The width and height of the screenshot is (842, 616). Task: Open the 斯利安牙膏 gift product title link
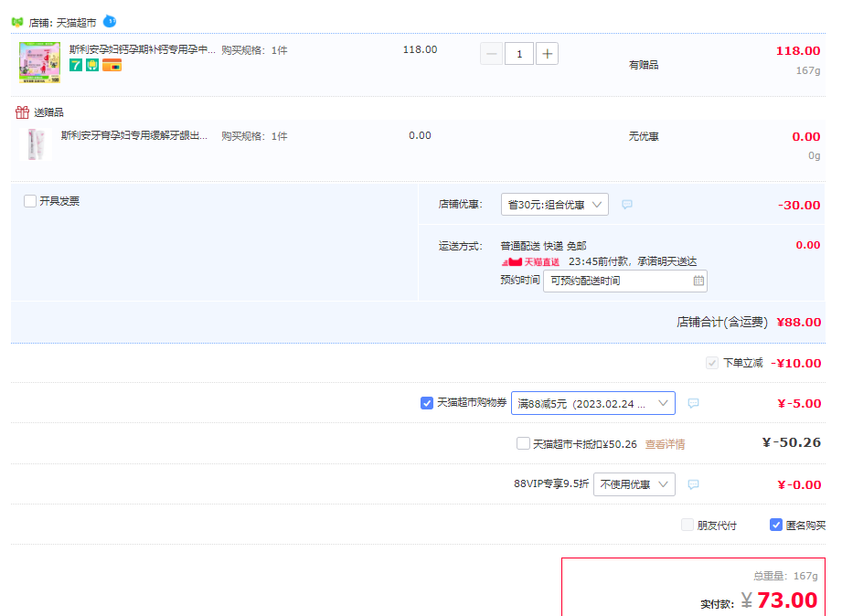click(134, 135)
